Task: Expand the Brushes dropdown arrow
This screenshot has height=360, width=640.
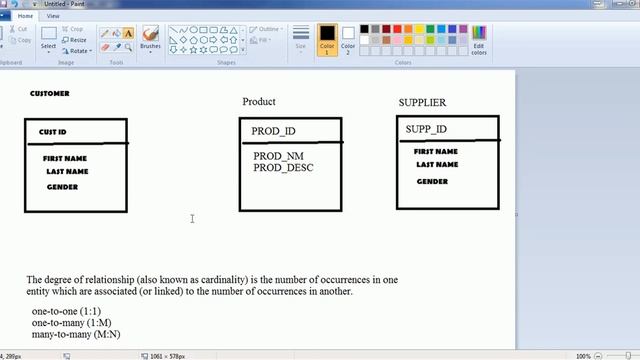Action: 150,52
